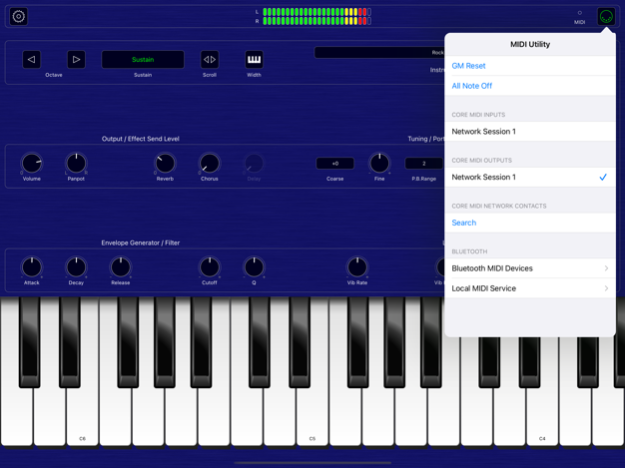625x468 pixels.
Task: Expand Local MIDI Service chevron
Action: [x=606, y=288]
